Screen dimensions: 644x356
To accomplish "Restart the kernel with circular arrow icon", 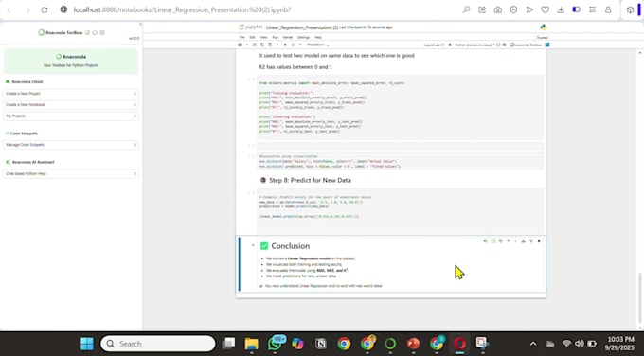I will [293, 44].
